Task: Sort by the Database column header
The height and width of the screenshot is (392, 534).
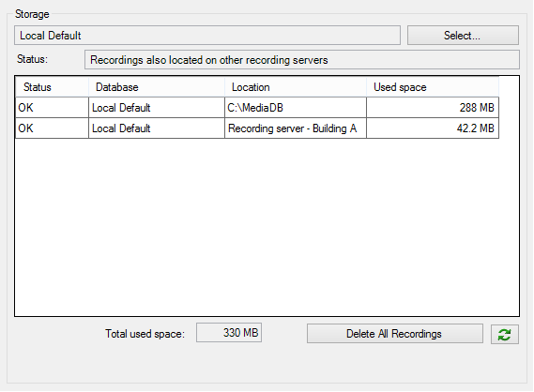Action: [x=157, y=87]
